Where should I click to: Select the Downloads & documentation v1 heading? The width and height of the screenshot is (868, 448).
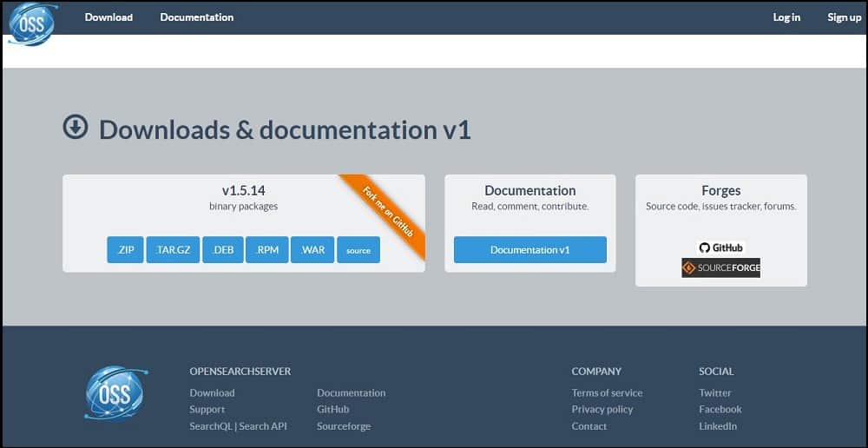tap(285, 129)
